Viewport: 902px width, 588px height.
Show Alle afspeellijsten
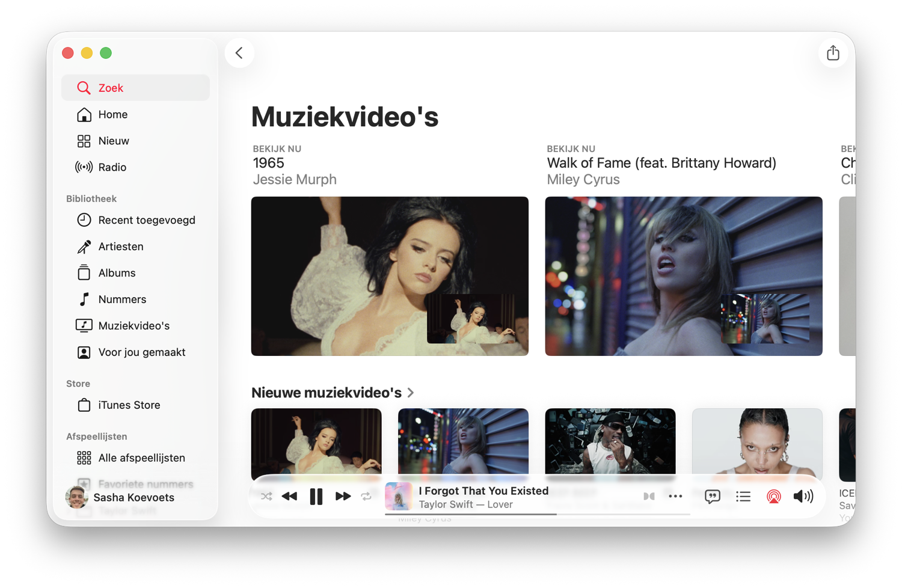[135, 458]
